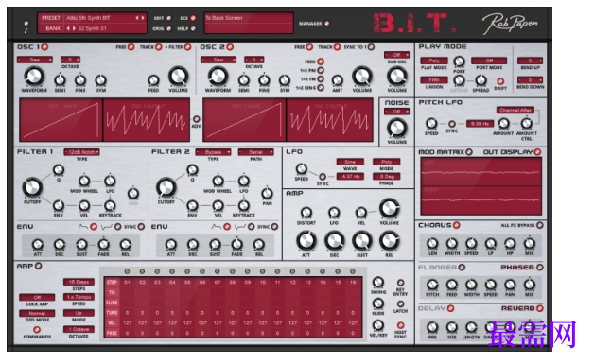Show the OUT DISPLAY panel

click(x=537, y=152)
